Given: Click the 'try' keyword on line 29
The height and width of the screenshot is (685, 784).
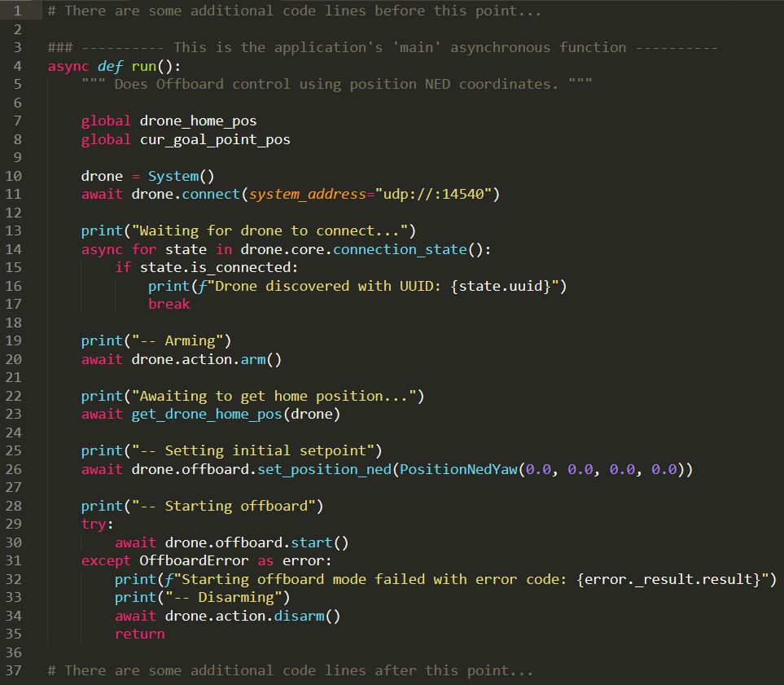Looking at the screenshot, I should point(94,524).
